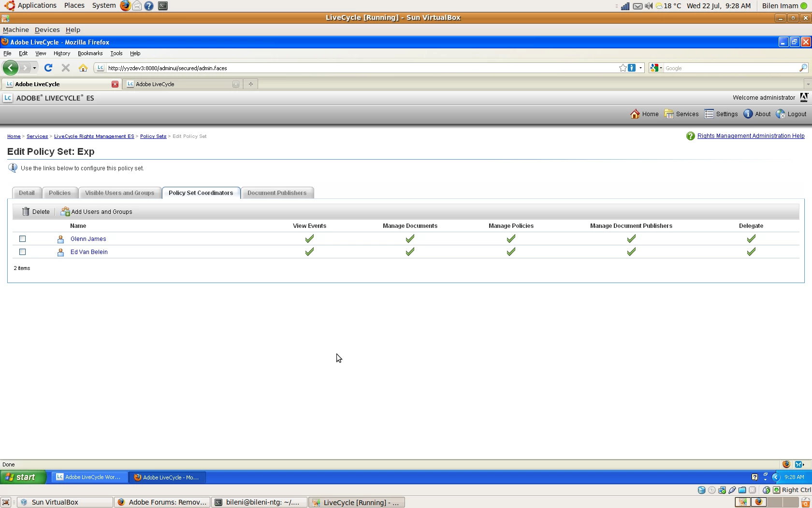Click the View Events column header
Screen dimensions: 812x508
[309, 226]
